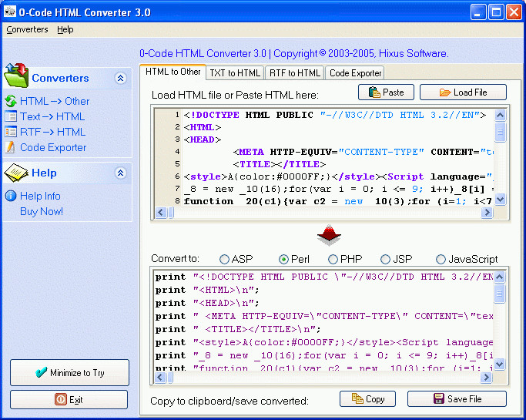This screenshot has height=420, width=526.
Task: Click the Exit button
Action: [x=69, y=399]
